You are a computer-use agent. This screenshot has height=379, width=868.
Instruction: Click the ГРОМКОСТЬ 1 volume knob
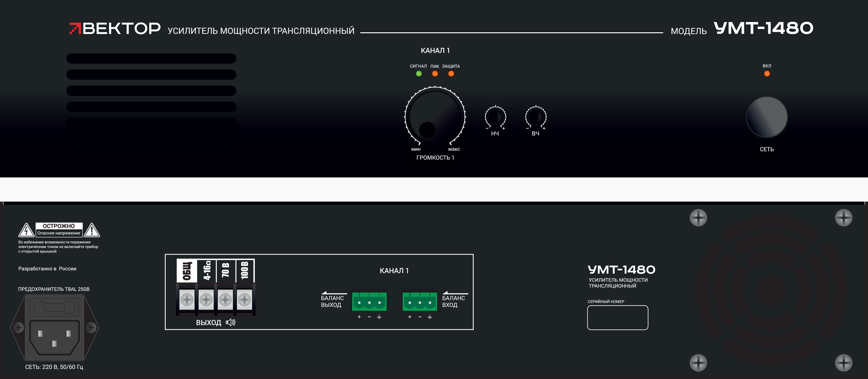click(x=435, y=117)
